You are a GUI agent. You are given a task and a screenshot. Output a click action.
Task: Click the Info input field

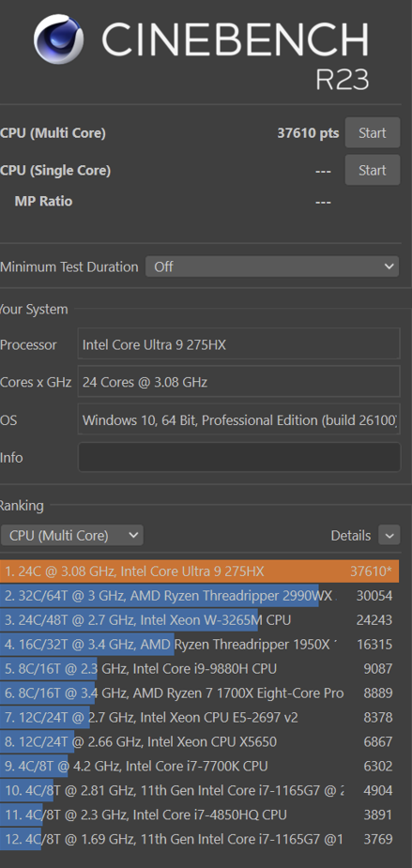click(x=239, y=457)
